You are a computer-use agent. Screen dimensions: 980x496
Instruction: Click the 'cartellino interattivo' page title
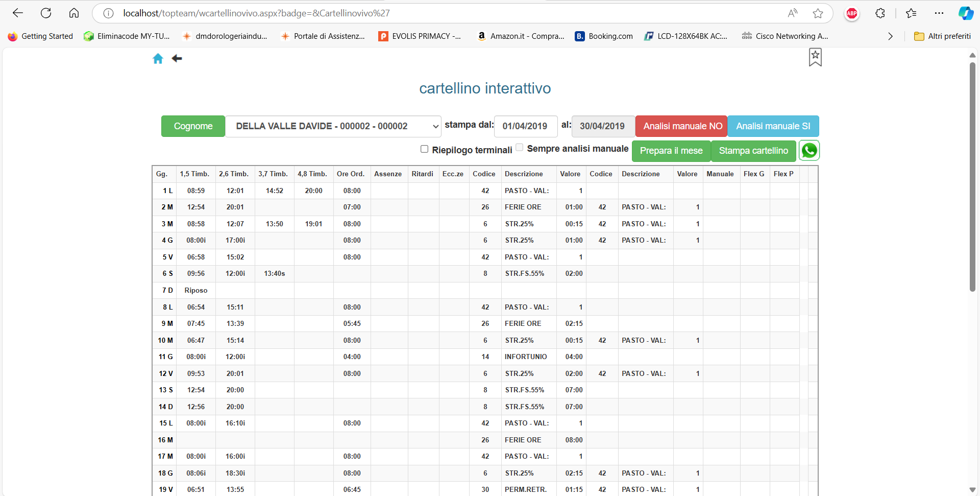[x=485, y=88]
